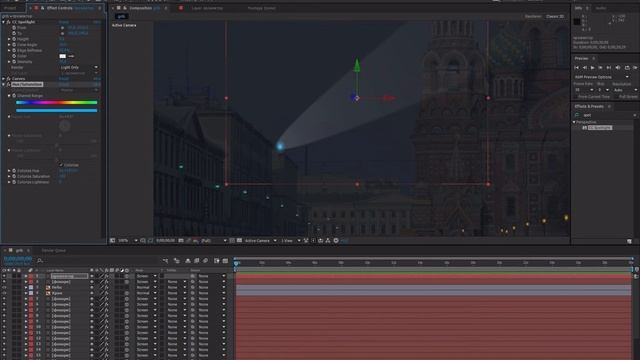Viewport: 640px width, 360px height.
Task: Click the stopwatch next to To property
Action: pyautogui.click(x=14, y=33)
